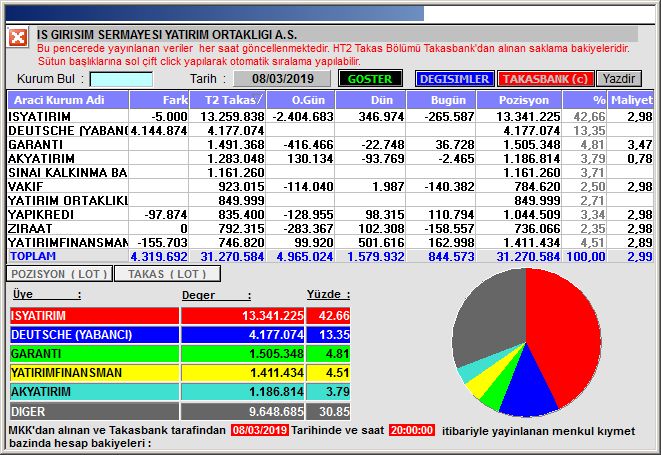Image resolution: width=661 pixels, height=455 pixels.
Task: Close the window with red X icon
Action: click(x=18, y=38)
